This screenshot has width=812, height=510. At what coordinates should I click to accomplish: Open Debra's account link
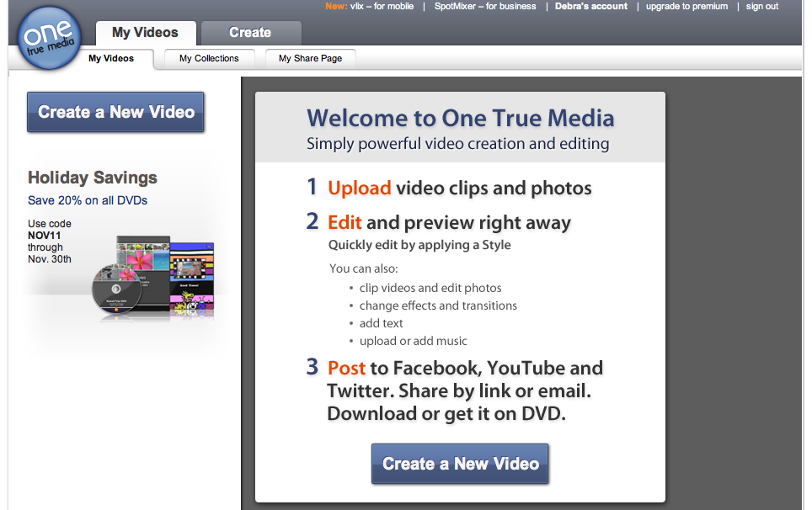590,6
